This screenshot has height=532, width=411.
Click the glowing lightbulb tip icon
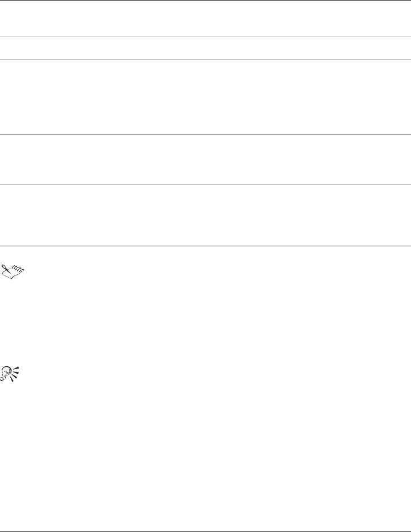click(10, 374)
